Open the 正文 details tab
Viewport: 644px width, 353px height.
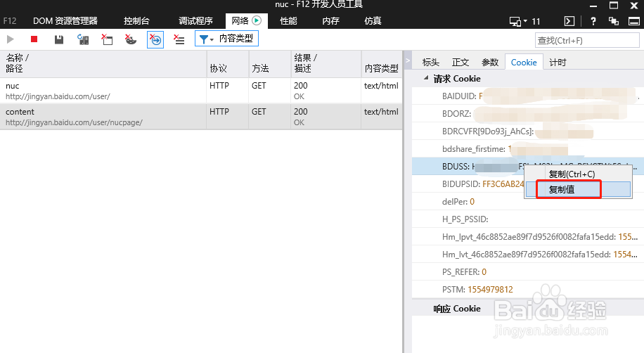click(461, 63)
